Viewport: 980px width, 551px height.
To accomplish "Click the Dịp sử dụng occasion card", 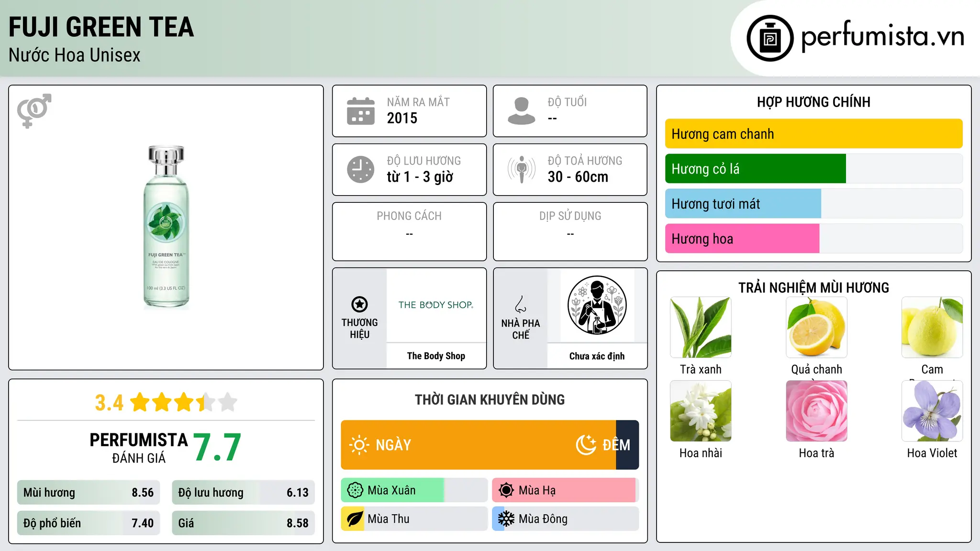I will coord(570,231).
